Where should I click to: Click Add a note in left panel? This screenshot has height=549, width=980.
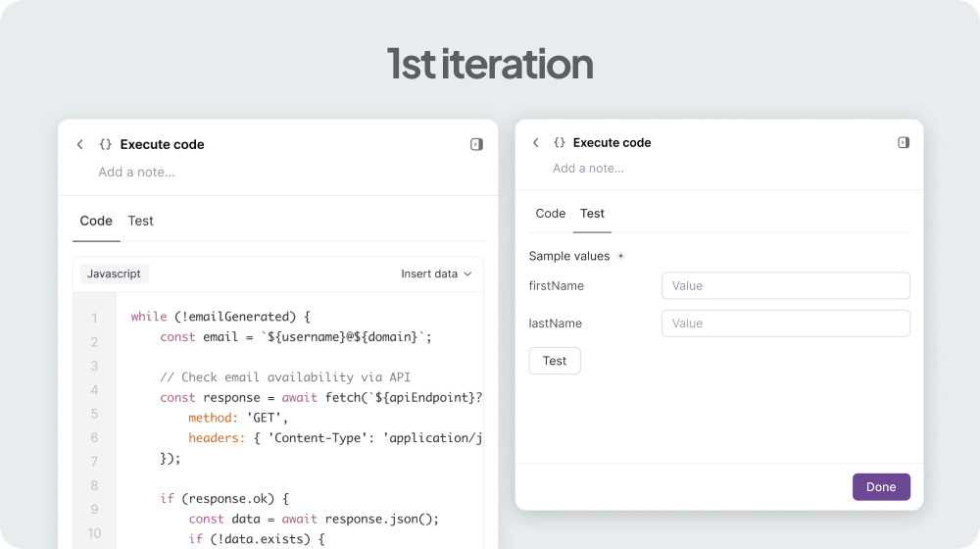click(136, 172)
